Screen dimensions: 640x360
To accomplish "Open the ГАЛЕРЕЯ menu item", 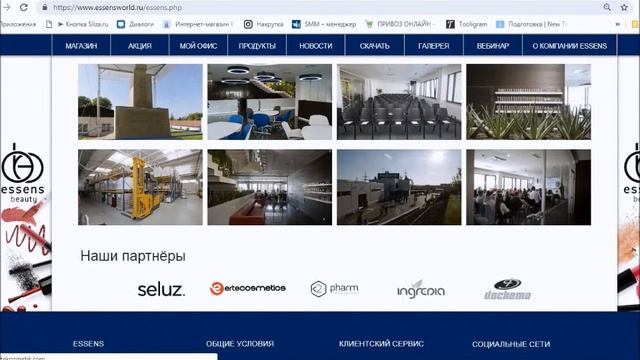I will point(433,46).
